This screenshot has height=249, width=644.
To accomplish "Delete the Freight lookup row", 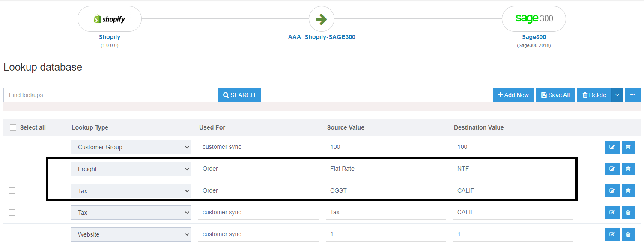I will click(x=628, y=169).
